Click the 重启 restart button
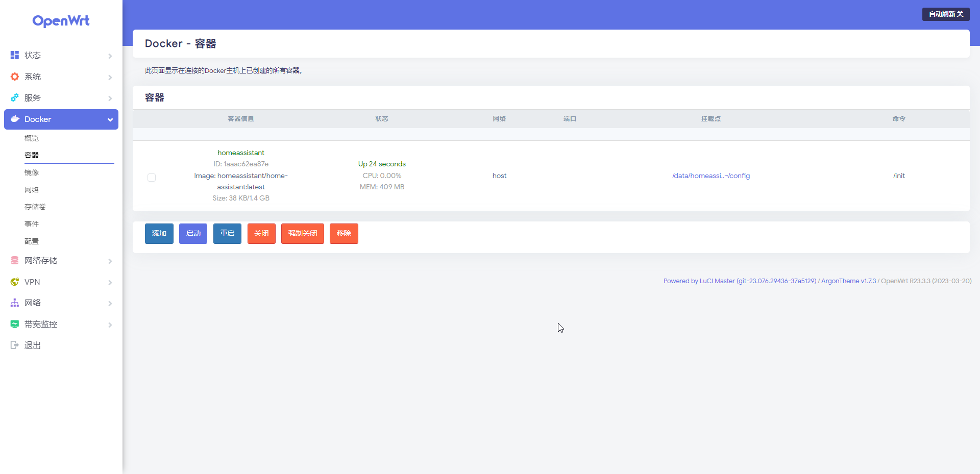 227,233
